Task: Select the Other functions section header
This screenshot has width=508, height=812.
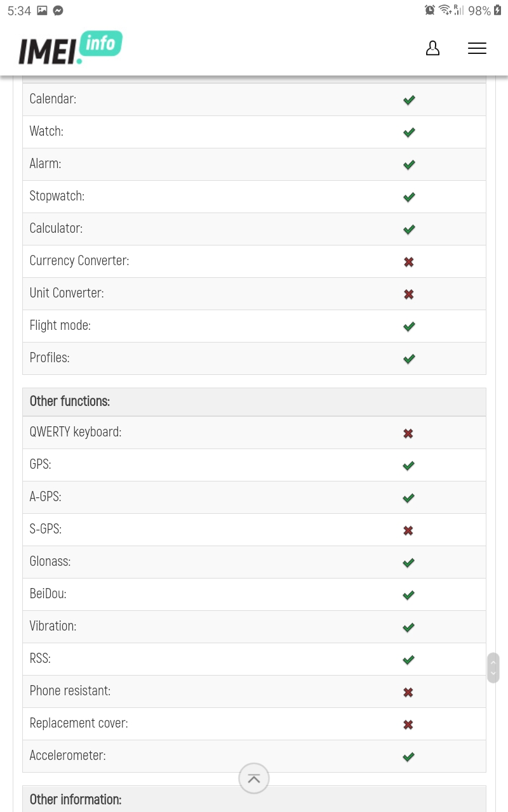Action: (254, 402)
